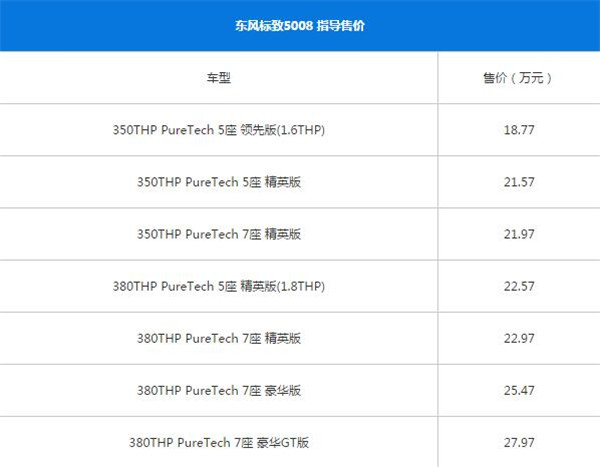Click the title 东风标致5008 指导售价
The image size is (600, 467).
300,26
